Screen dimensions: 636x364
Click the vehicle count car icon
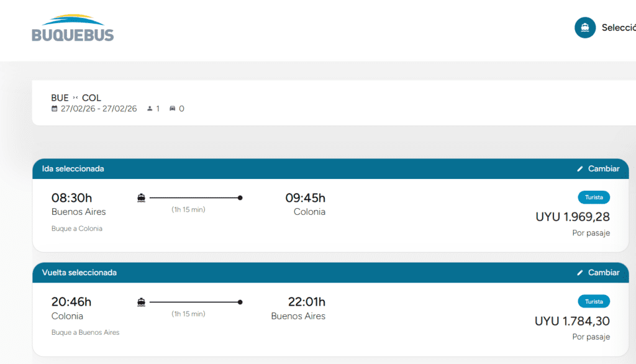[x=172, y=109]
